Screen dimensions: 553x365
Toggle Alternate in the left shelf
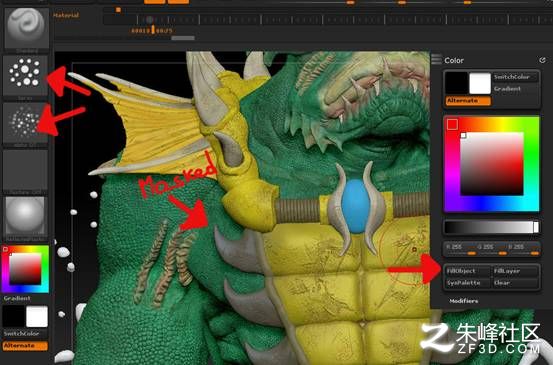(25, 346)
